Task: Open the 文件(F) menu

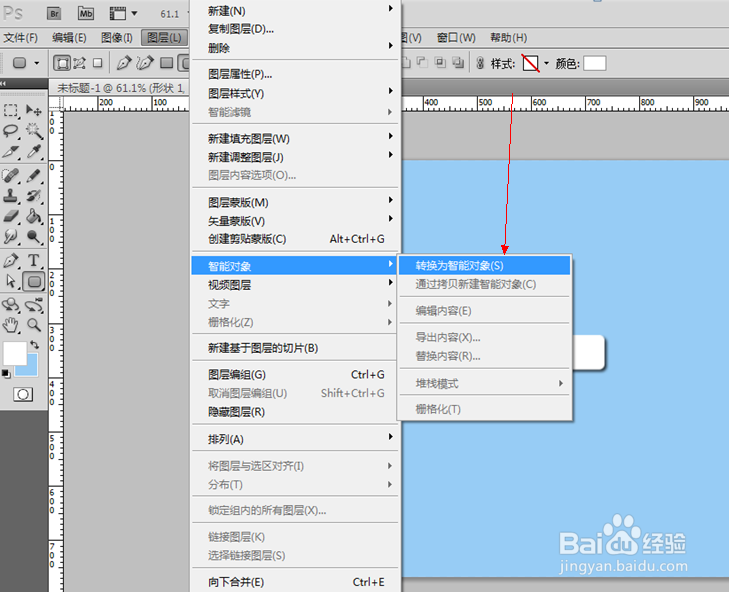Action: tap(20, 38)
